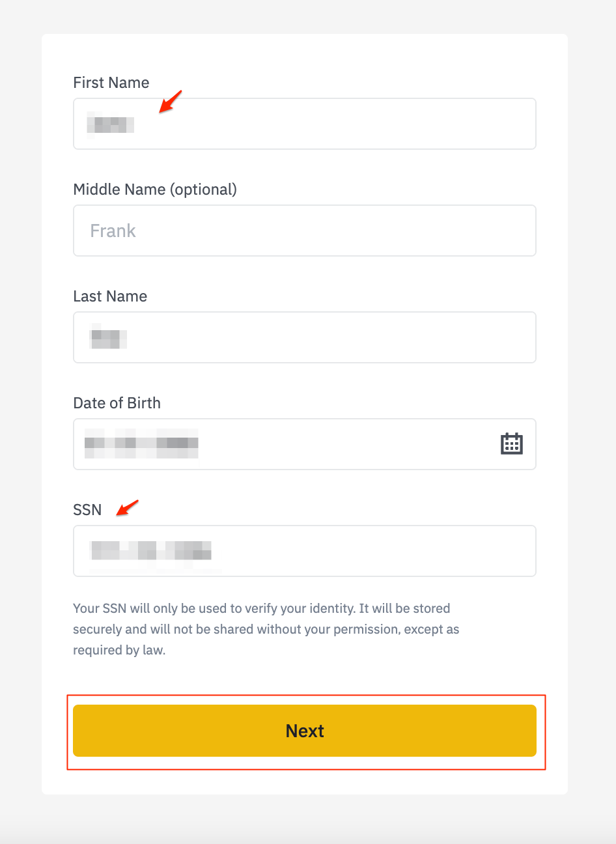Viewport: 616px width, 844px height.
Task: Click the Frank placeholder text
Action: coord(113,231)
